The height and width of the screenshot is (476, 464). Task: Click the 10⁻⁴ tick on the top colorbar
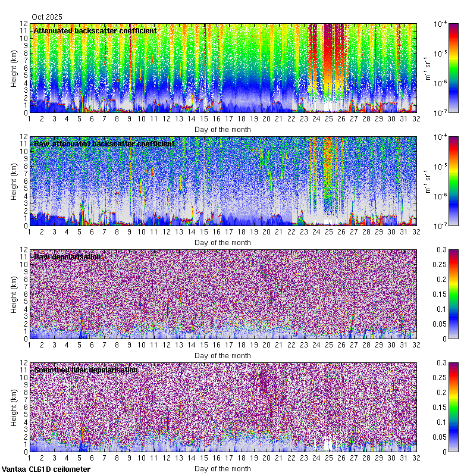[x=449, y=24]
